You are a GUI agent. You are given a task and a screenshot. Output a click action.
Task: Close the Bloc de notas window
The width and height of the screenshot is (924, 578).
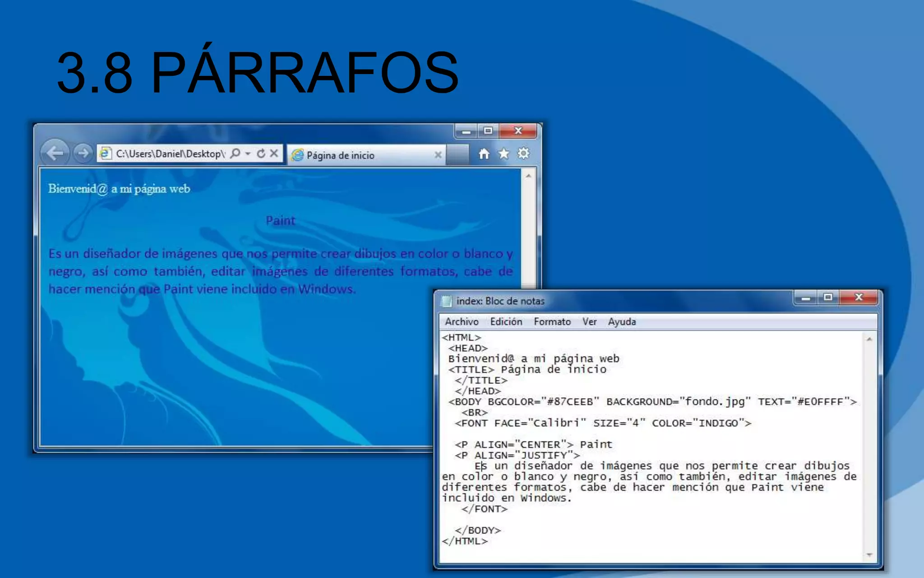click(859, 298)
